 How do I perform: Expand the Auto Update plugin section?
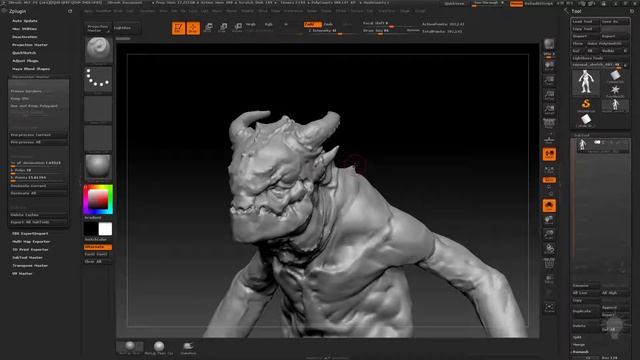(x=25, y=20)
